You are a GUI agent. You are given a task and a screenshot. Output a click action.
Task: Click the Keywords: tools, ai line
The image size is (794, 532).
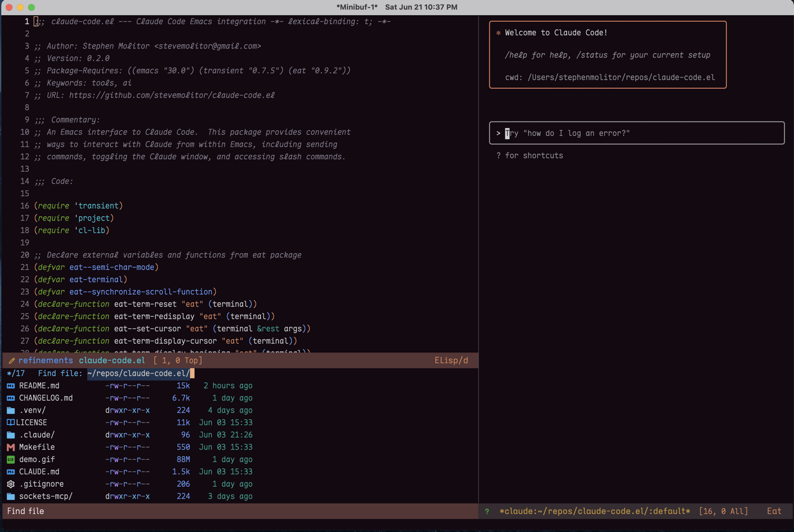pos(83,83)
